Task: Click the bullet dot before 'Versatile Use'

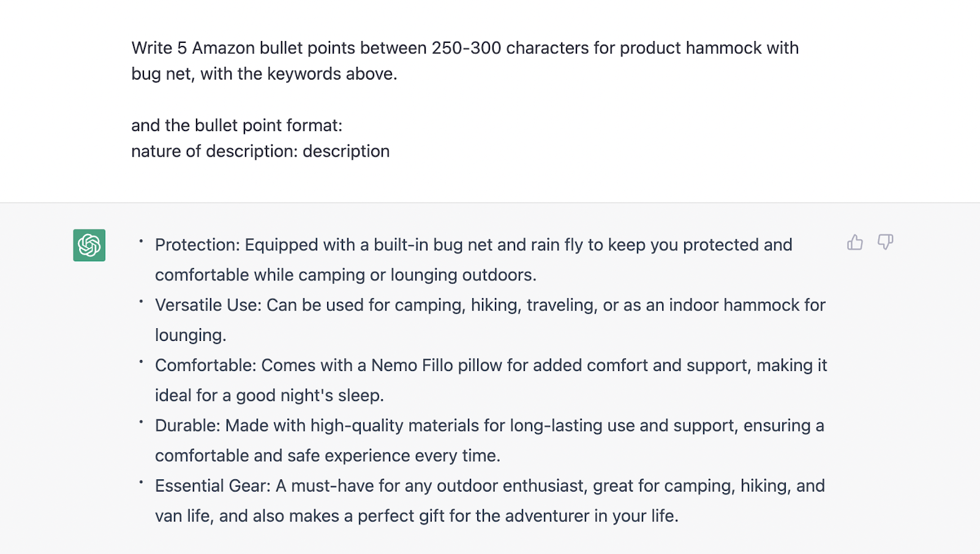Action: tap(141, 302)
